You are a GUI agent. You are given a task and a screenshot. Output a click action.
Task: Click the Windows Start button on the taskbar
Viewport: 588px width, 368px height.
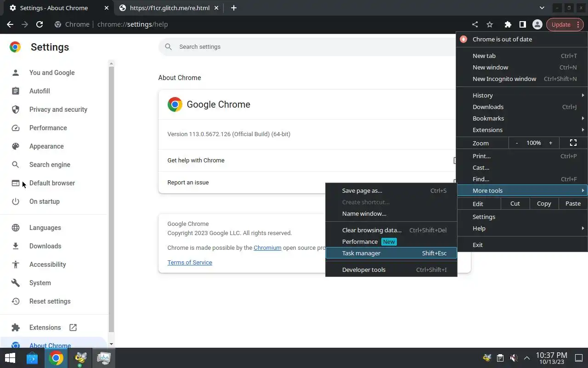coord(10,358)
